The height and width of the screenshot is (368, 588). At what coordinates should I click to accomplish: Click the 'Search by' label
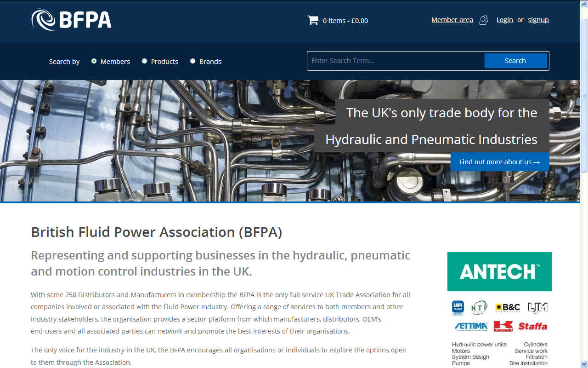64,62
